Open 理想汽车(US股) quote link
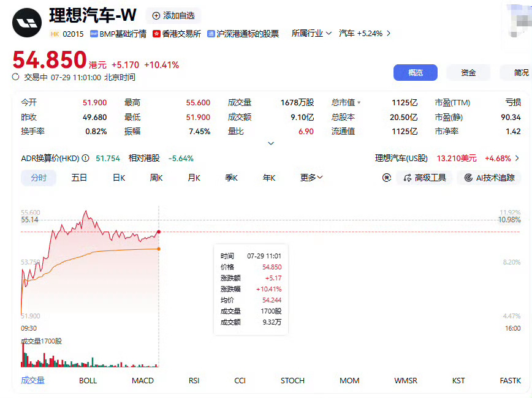532x398 pixels. coord(401,159)
